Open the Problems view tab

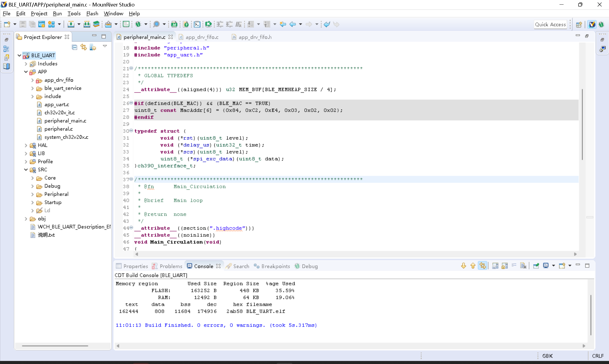click(x=171, y=266)
